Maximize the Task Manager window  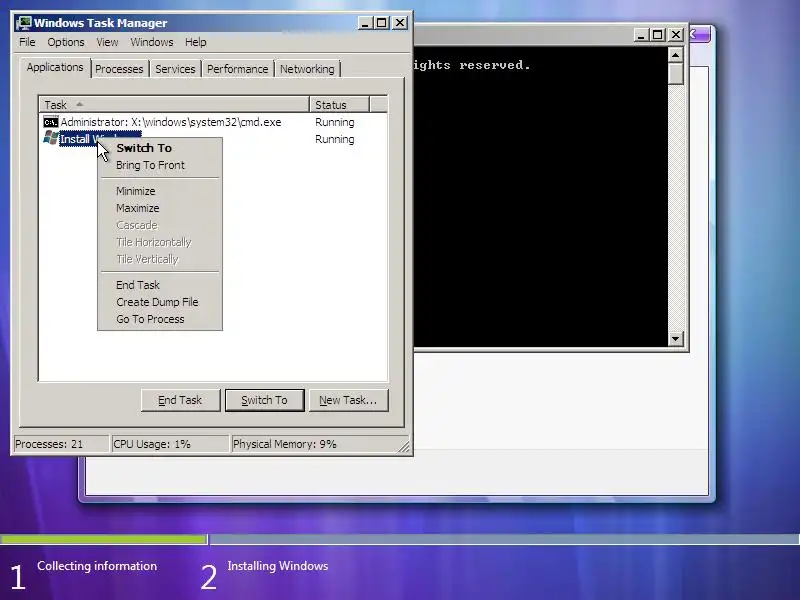tap(382, 23)
